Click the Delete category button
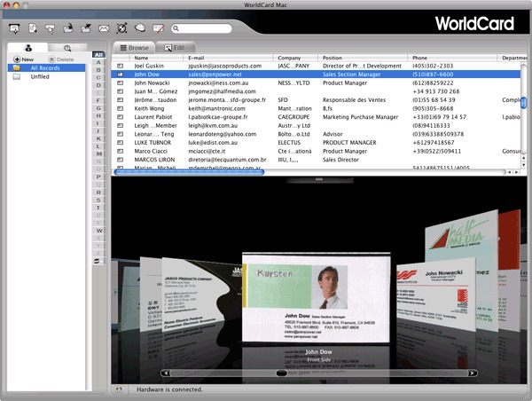Image resolution: width=532 pixels, height=401 pixels. tap(61, 59)
